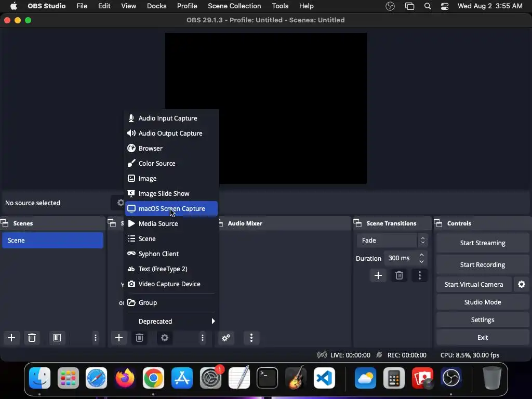The image size is (532, 399).
Task: Add an Image source
Action: 171,179
